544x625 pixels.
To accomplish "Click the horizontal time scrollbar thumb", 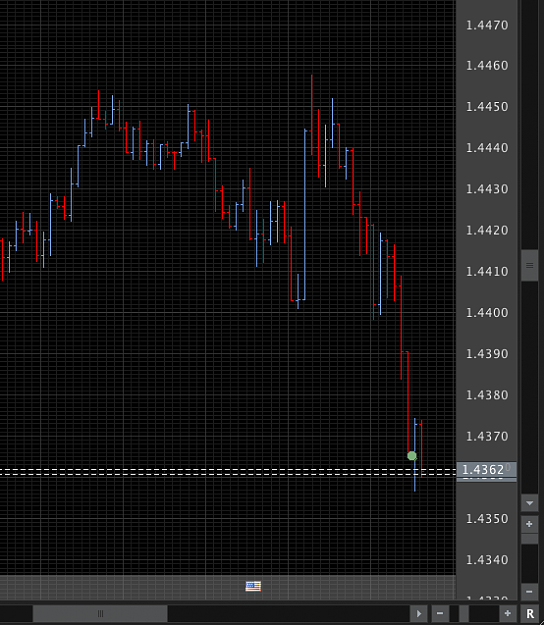I will tap(100, 613).
